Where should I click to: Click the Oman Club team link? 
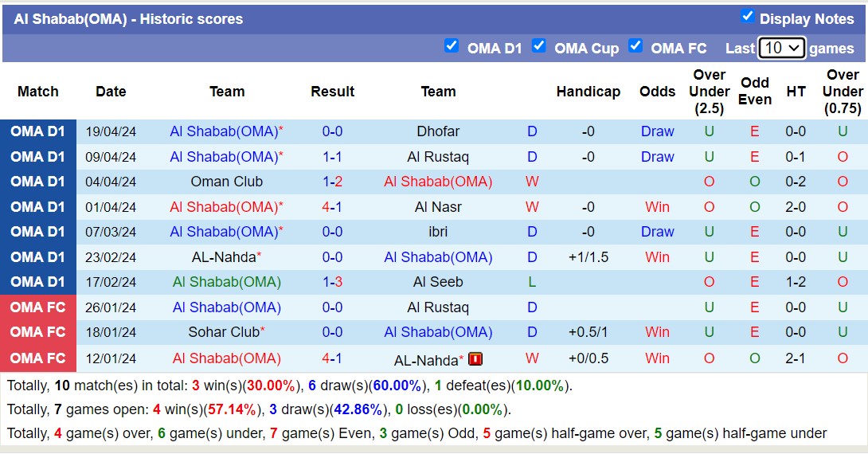point(227,182)
